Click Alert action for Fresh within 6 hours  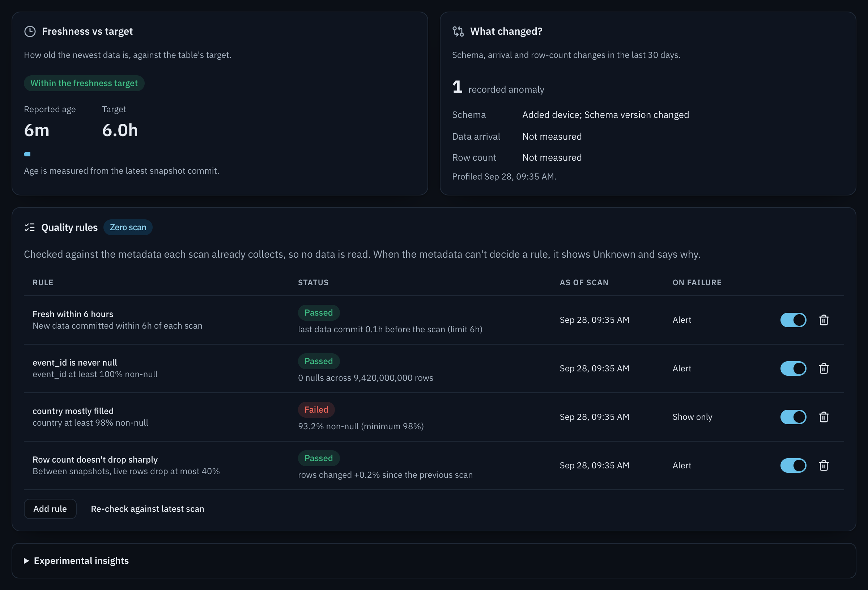click(682, 320)
